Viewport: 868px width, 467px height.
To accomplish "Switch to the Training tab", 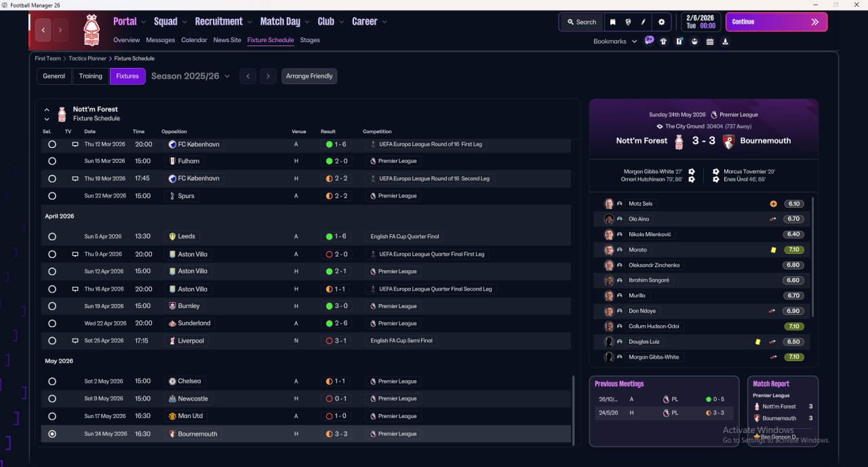I will (91, 76).
